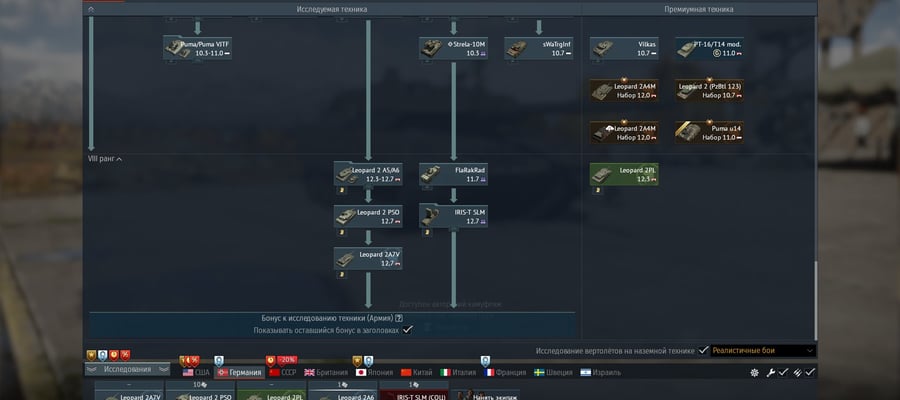Click the France flag icon
The image size is (900, 400).
pyautogui.click(x=489, y=372)
